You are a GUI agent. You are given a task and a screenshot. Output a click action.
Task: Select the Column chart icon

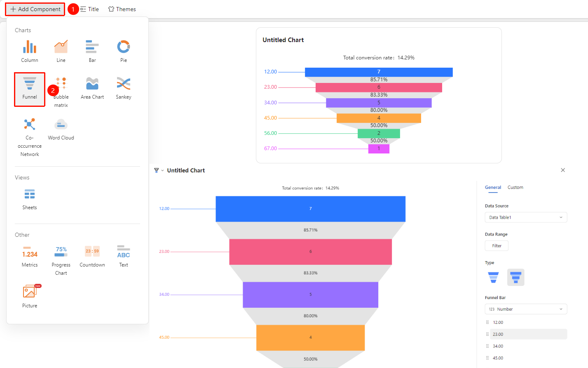[x=30, y=47]
